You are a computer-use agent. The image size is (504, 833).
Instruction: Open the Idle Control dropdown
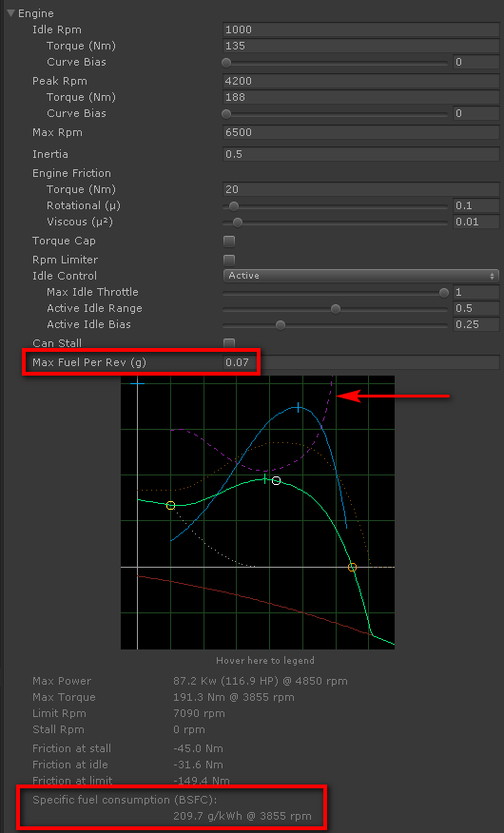click(x=360, y=276)
